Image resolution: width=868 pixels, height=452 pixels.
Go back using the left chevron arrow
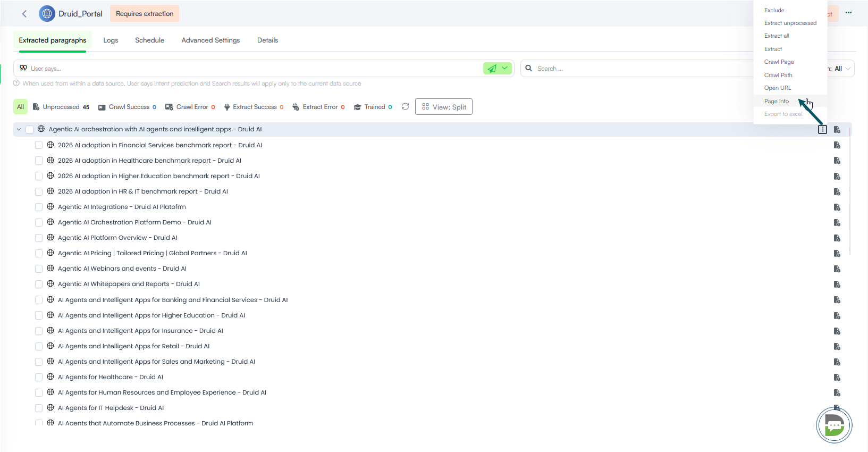pyautogui.click(x=24, y=14)
